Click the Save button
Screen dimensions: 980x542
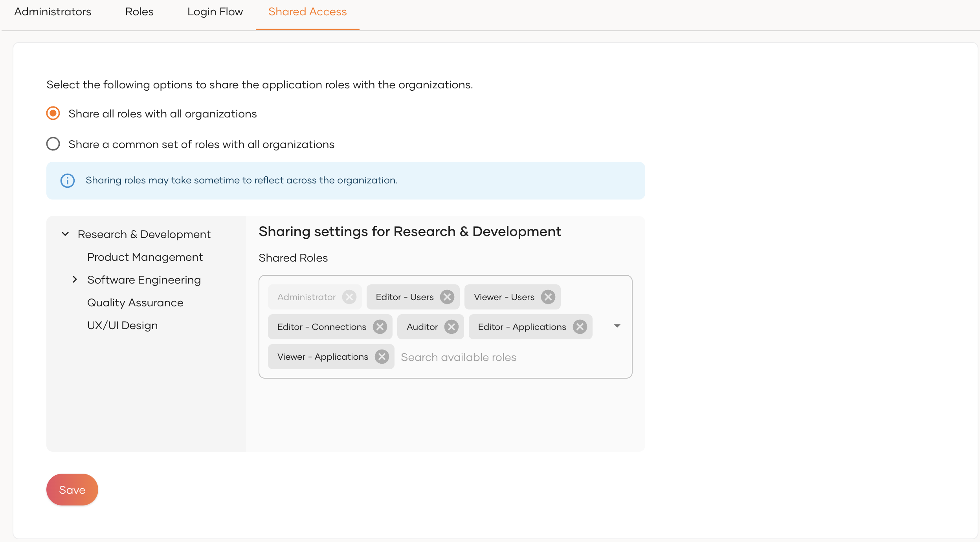tap(72, 490)
